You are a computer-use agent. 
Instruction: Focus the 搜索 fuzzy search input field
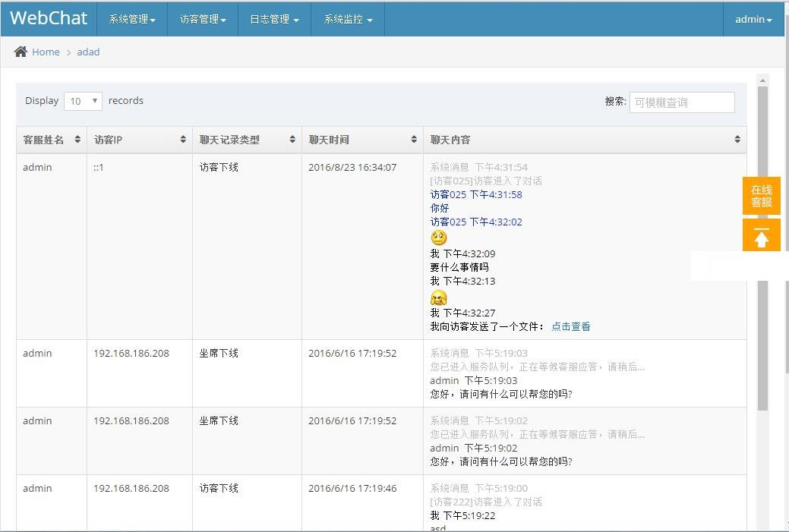click(x=681, y=102)
